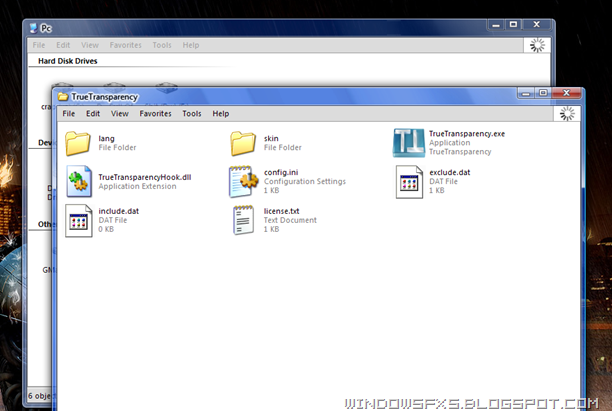Screen dimensions: 612x411
Task: Minimize the Pc window
Action: coord(496,25)
